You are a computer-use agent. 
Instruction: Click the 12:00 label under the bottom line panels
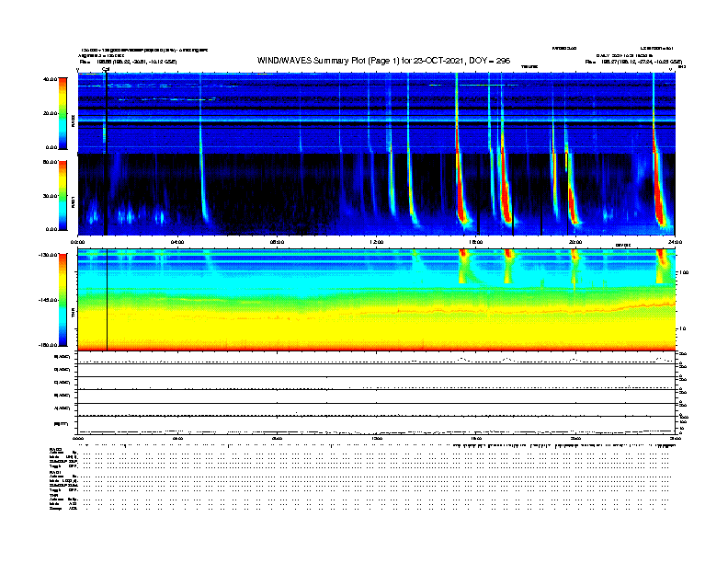(x=377, y=439)
